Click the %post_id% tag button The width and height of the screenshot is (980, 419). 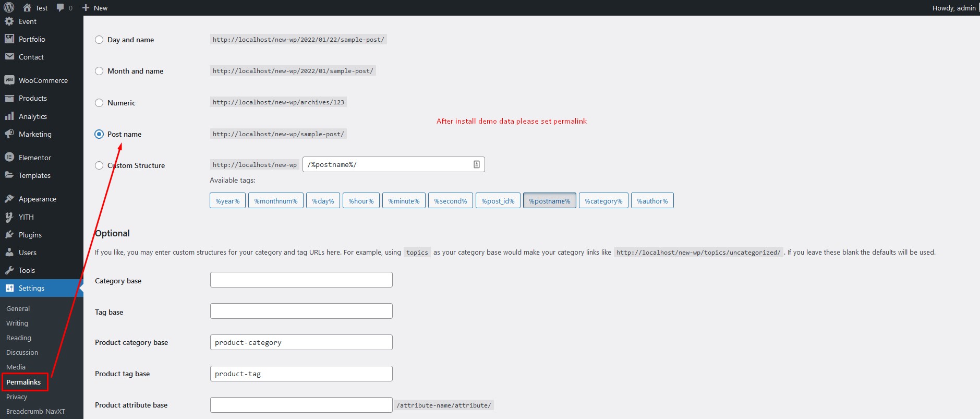point(498,201)
